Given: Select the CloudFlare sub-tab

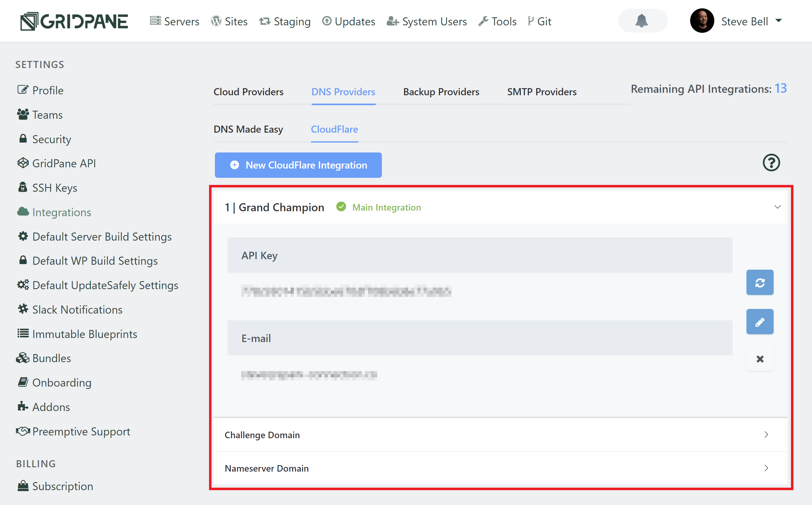Looking at the screenshot, I should [334, 129].
